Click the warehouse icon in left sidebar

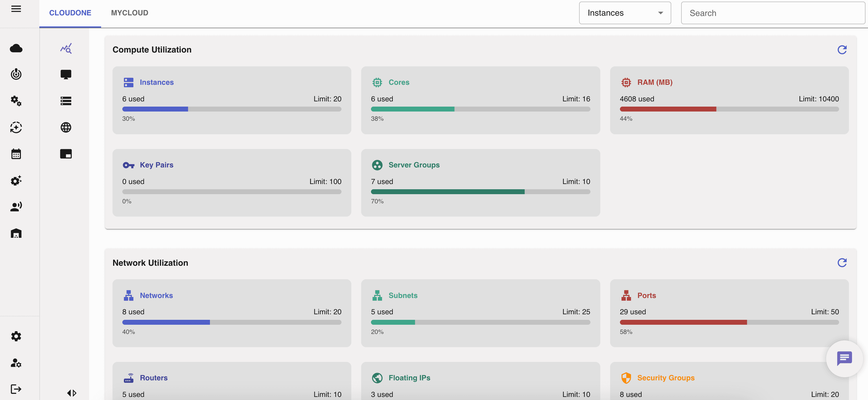tap(16, 233)
